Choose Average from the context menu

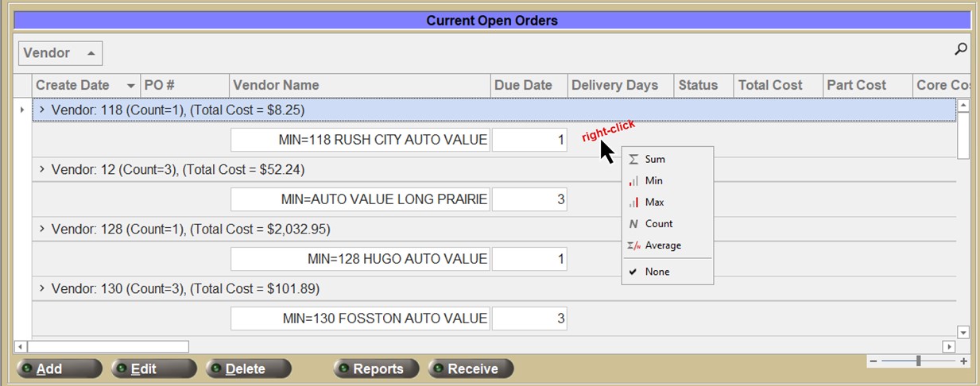pyautogui.click(x=662, y=245)
